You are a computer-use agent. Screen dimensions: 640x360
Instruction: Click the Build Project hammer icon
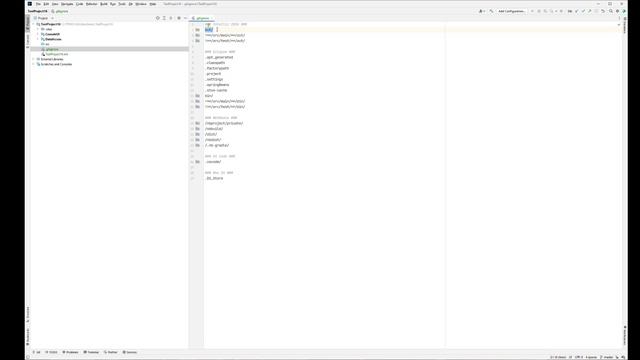point(491,11)
